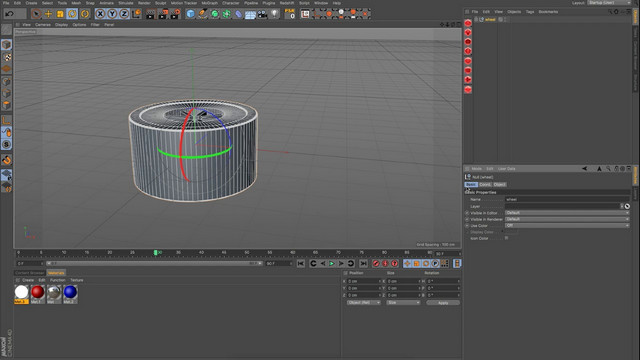Screen dimensions: 640x360
Task: Open Attributes Mode menu
Action: pos(477,169)
